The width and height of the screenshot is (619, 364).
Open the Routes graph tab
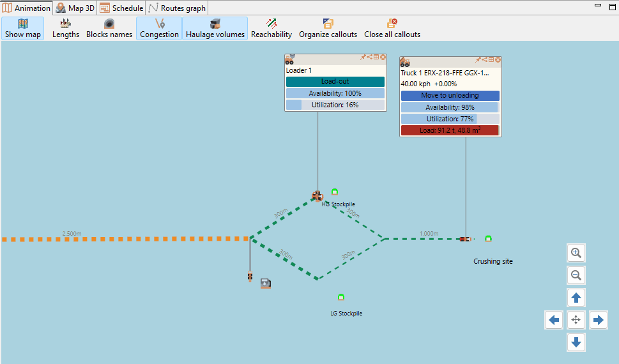[x=177, y=8]
